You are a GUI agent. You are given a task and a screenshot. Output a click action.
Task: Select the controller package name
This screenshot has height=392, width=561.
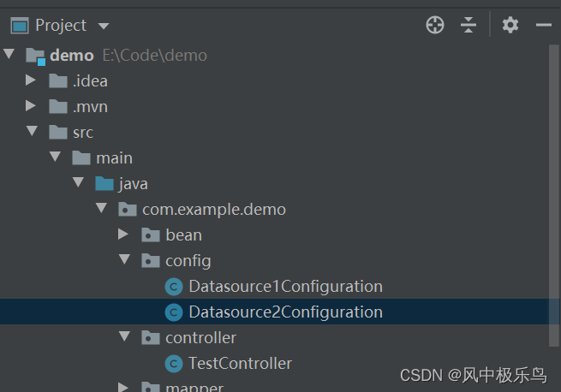200,337
